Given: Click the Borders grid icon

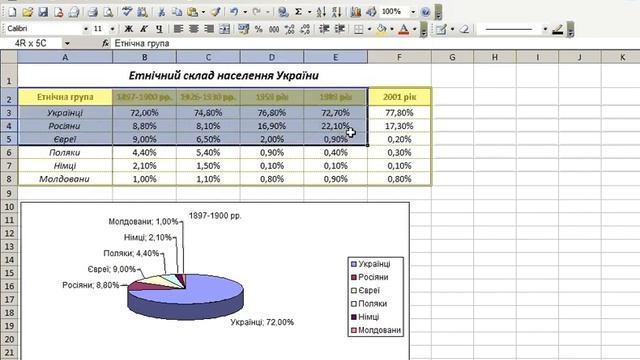Looking at the screenshot, I should [x=358, y=29].
